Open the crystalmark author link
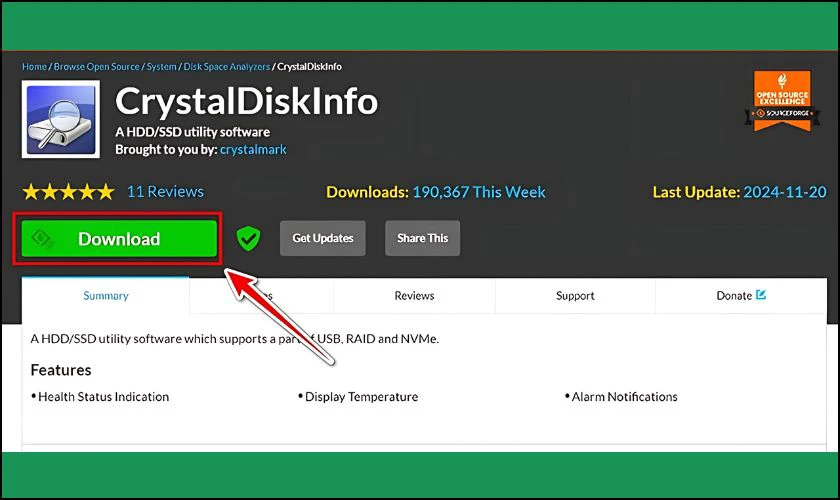The image size is (840, 500). click(x=253, y=150)
